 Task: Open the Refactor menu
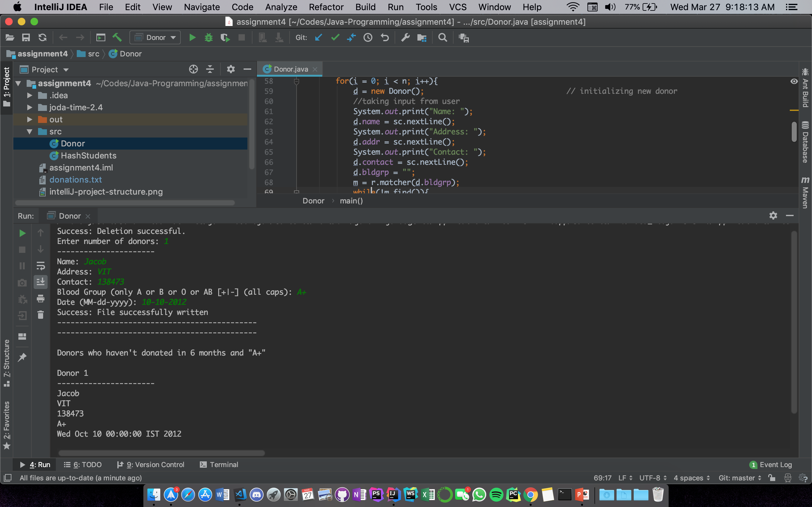pyautogui.click(x=326, y=7)
